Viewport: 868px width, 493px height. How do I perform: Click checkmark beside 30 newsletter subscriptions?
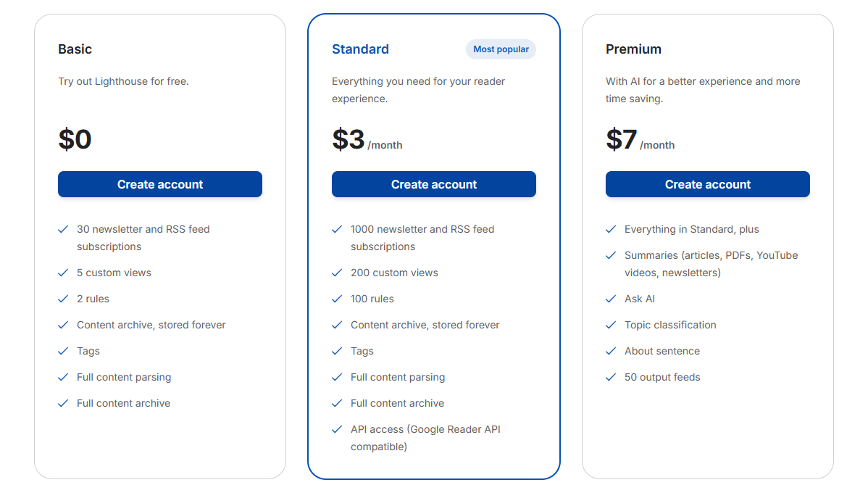tap(63, 229)
